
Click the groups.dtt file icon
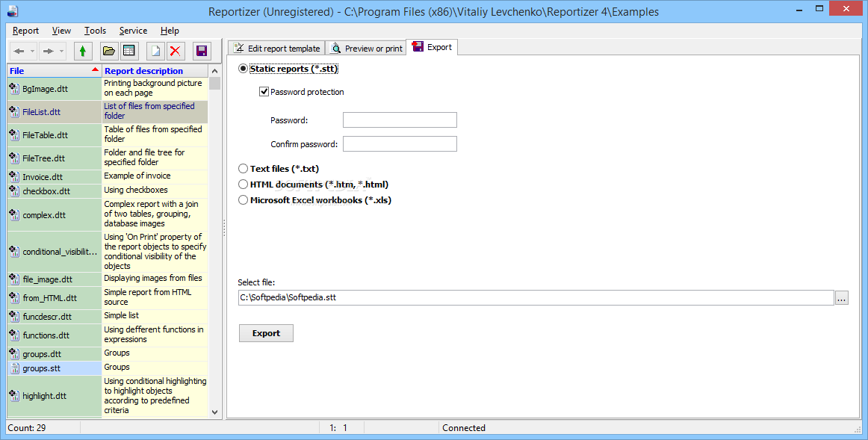pos(14,354)
